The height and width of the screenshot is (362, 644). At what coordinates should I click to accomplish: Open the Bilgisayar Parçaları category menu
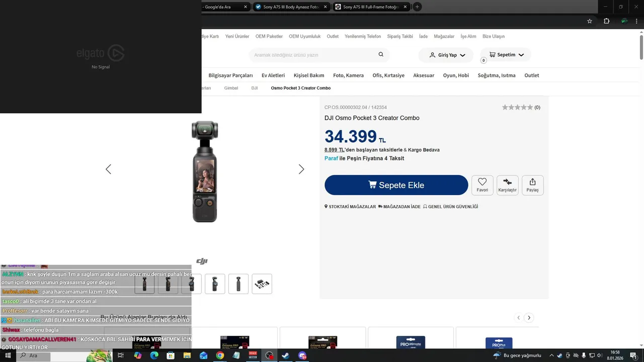pos(230,75)
